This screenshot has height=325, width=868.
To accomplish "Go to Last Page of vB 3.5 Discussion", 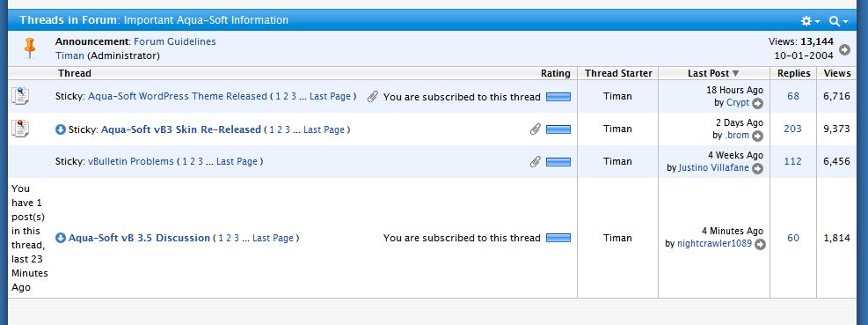I will 273,238.
